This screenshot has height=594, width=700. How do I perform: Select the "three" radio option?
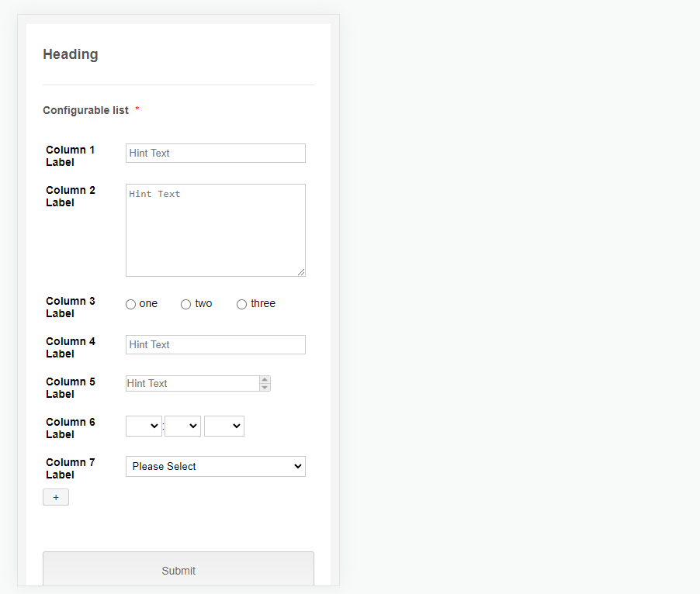coord(241,304)
